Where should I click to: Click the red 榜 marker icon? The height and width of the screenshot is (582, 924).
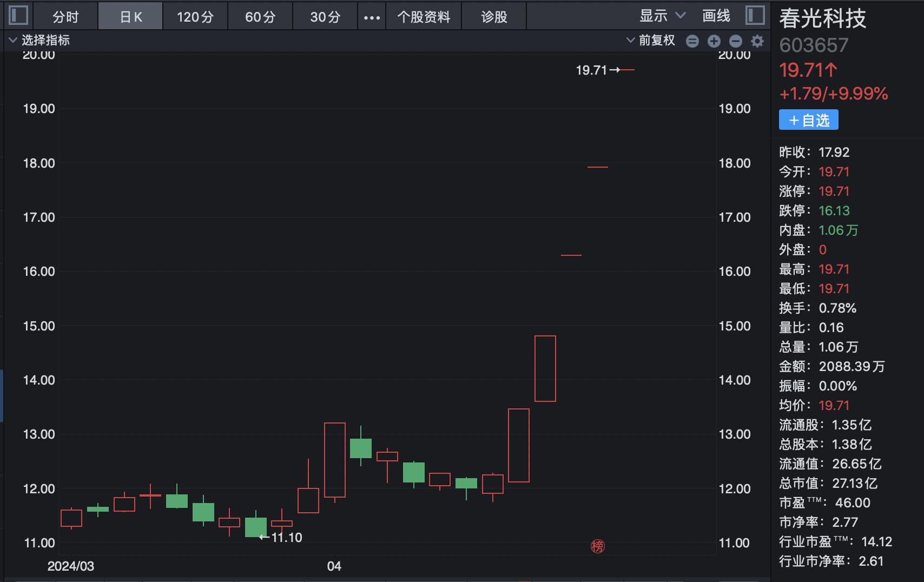pos(598,546)
